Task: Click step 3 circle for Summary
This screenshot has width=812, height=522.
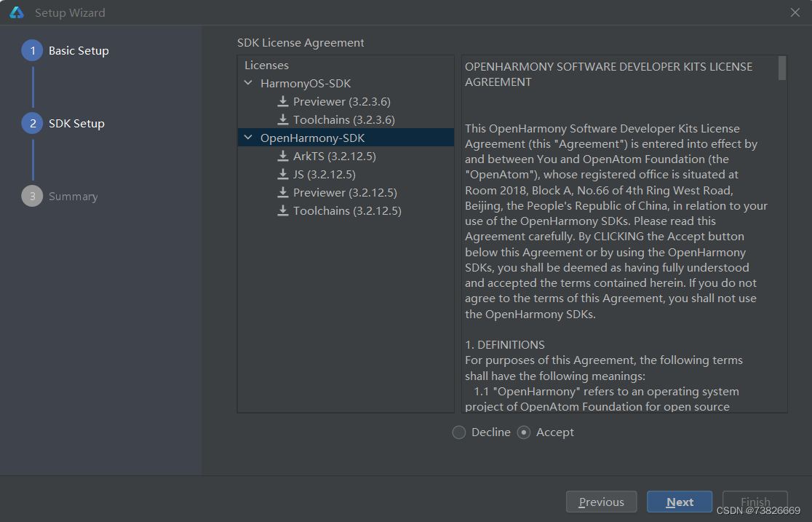Action: pos(32,196)
